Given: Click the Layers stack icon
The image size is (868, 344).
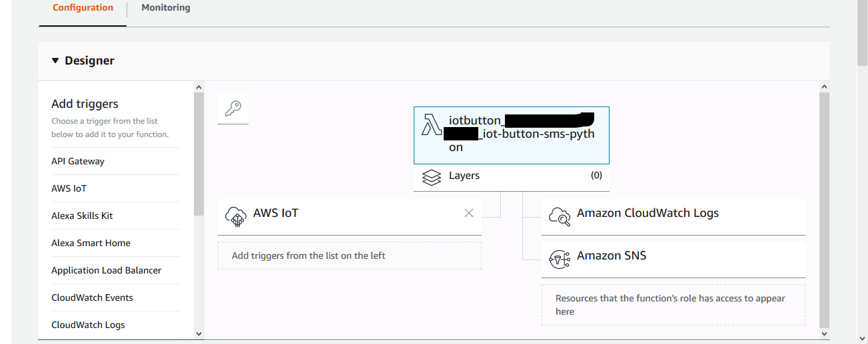Looking at the screenshot, I should (432, 177).
